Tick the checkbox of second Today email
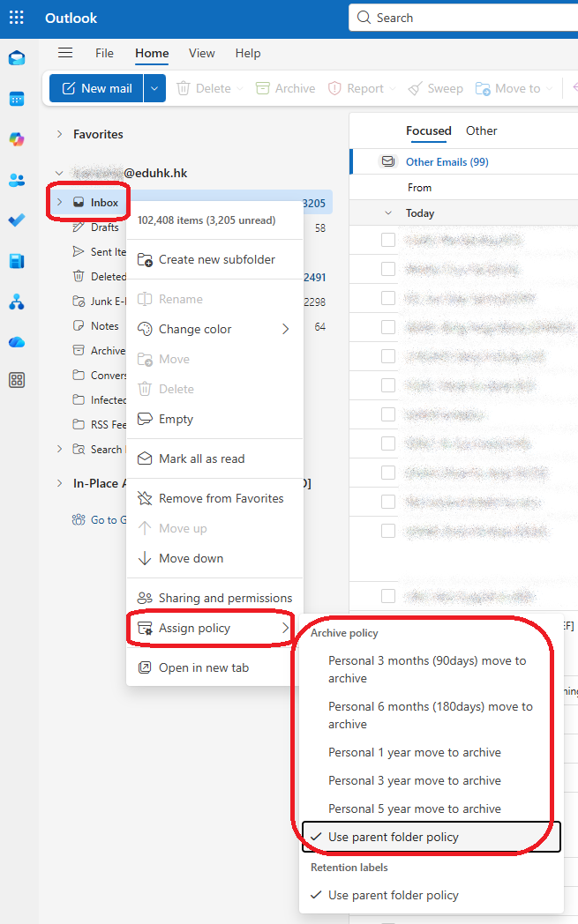The width and height of the screenshot is (578, 924). (x=388, y=269)
